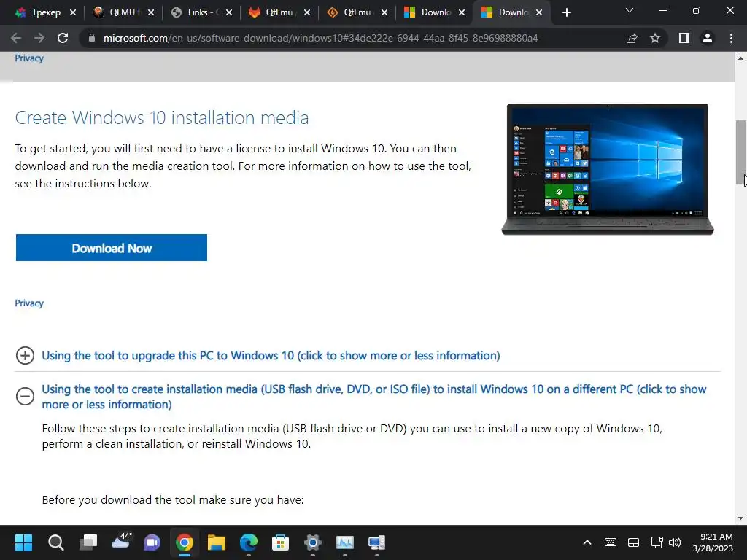Open the Windows Start menu

23,542
